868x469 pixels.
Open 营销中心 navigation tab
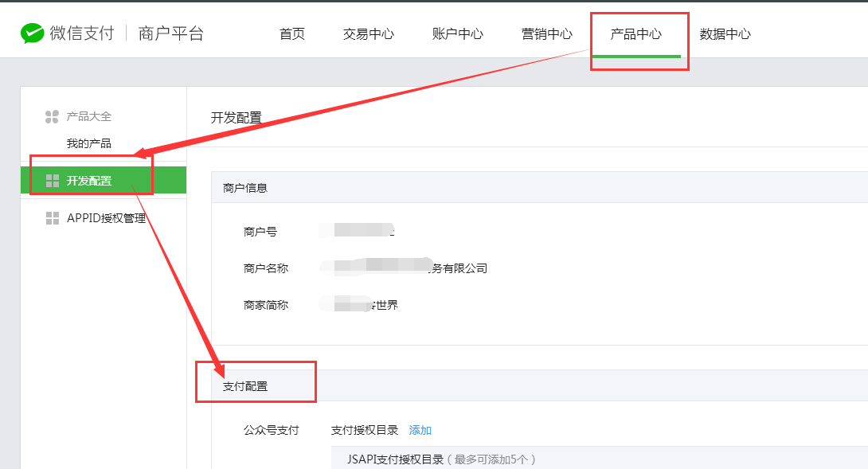coord(547,33)
